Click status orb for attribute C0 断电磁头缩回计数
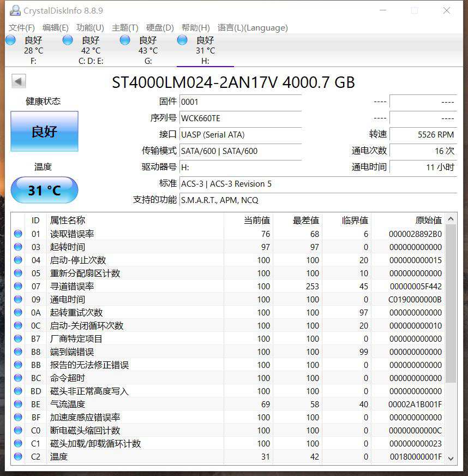Image resolution: width=468 pixels, height=476 pixels. [x=18, y=430]
